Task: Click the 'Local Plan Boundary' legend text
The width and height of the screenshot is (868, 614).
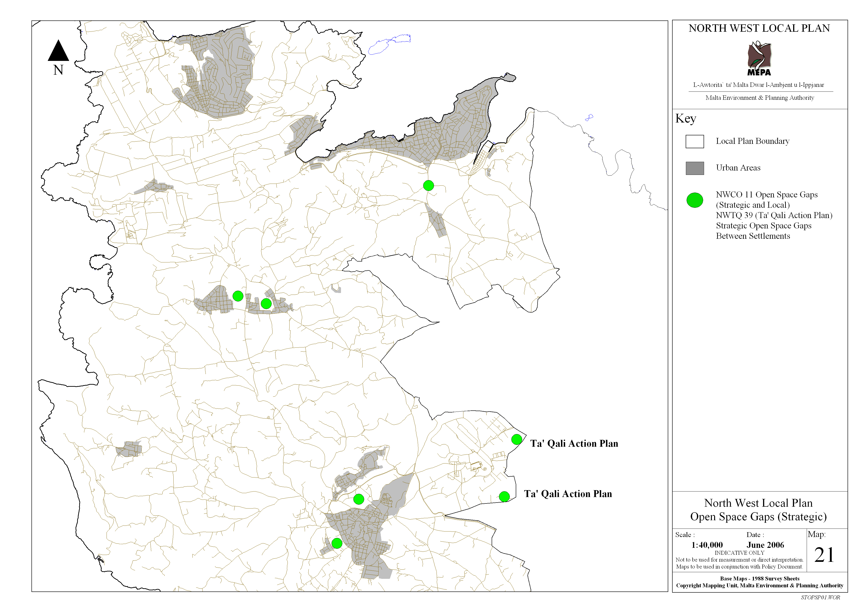Action: pos(752,141)
